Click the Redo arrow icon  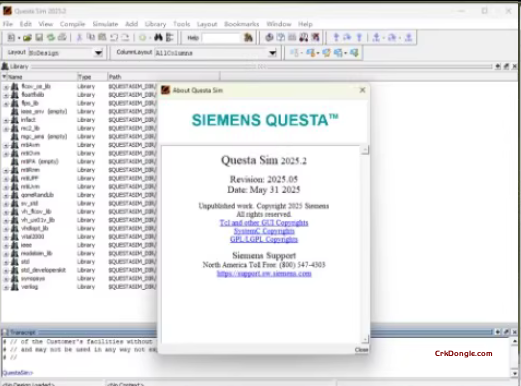pyautogui.click(x=125, y=37)
